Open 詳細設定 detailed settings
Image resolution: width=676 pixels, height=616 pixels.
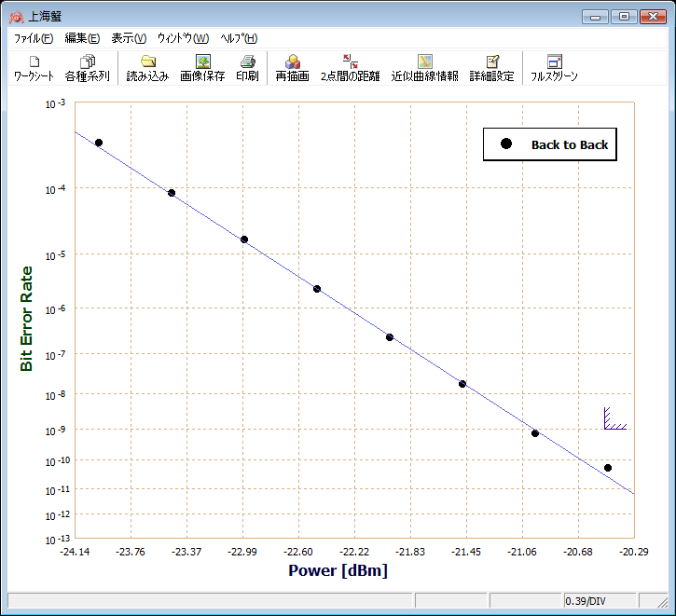491,68
